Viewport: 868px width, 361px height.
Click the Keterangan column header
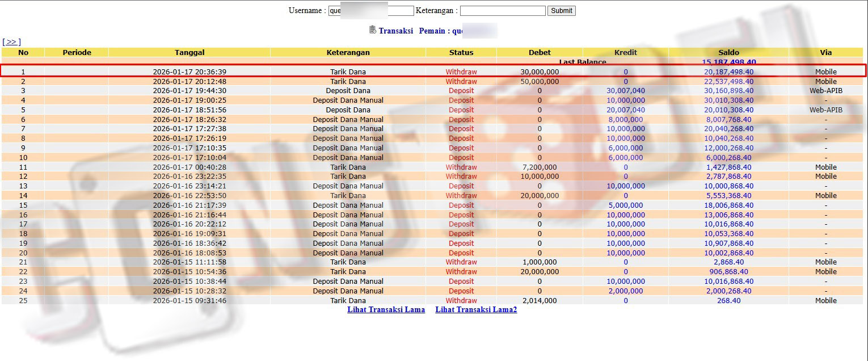coord(348,52)
